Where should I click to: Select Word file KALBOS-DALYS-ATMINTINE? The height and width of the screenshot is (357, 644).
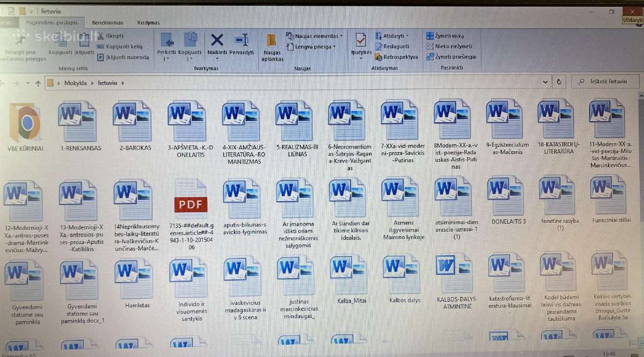click(457, 282)
